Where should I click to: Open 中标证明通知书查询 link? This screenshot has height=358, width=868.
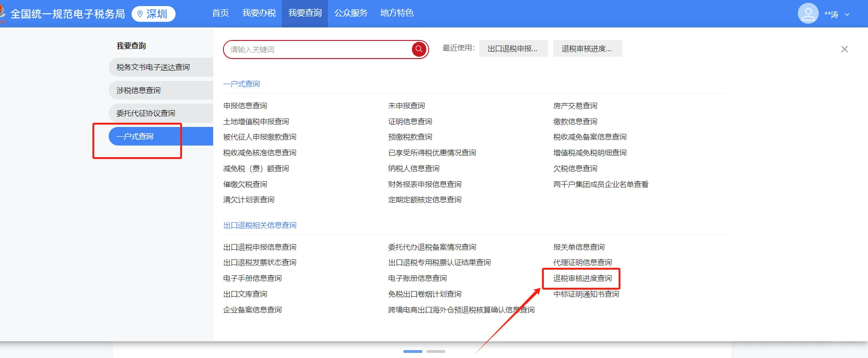pyautogui.click(x=586, y=294)
